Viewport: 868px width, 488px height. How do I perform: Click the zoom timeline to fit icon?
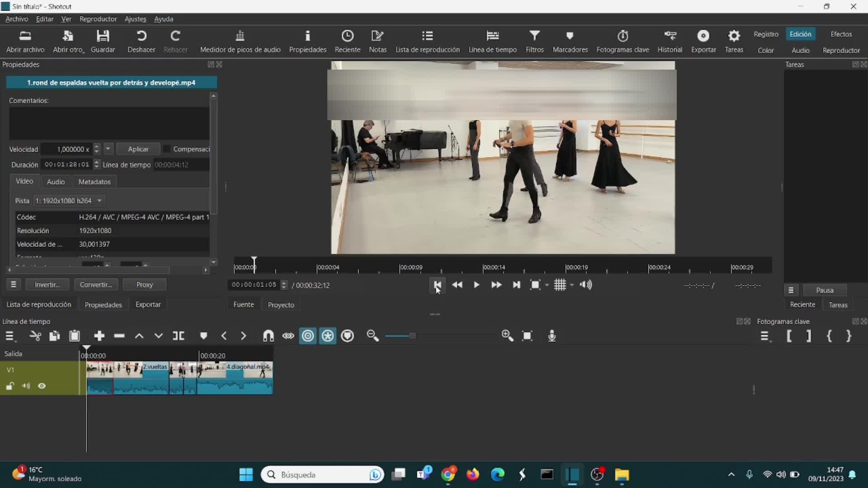tap(527, 336)
